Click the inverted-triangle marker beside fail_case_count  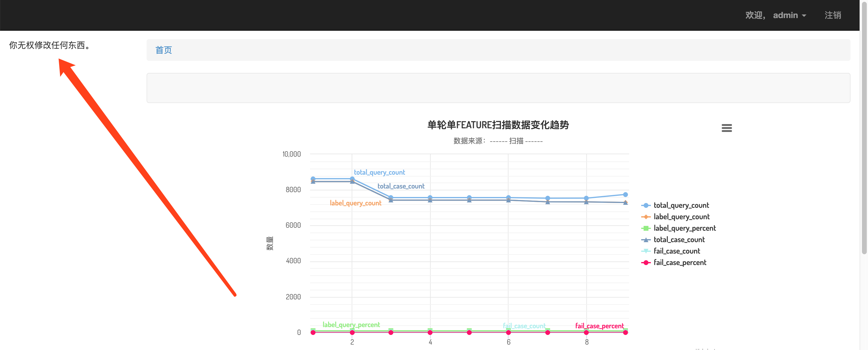point(645,251)
